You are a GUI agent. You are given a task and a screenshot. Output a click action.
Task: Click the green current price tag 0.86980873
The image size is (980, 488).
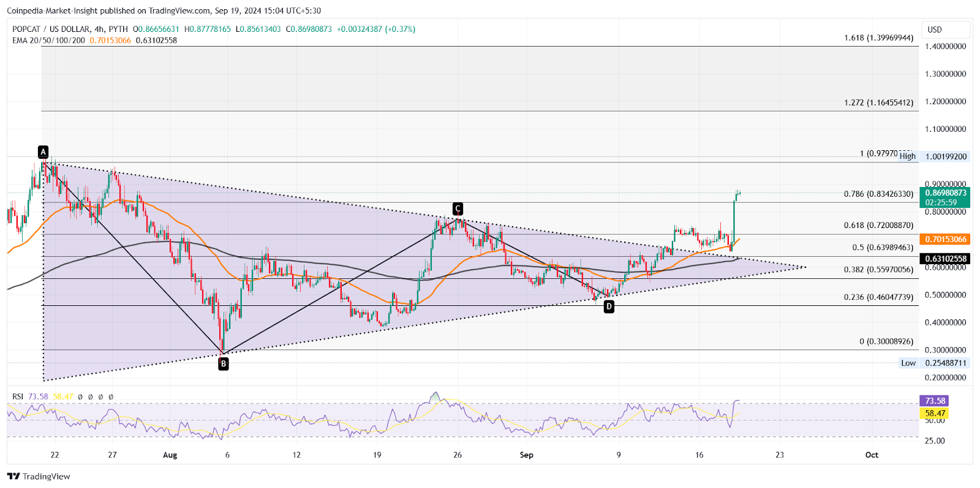coord(945,197)
